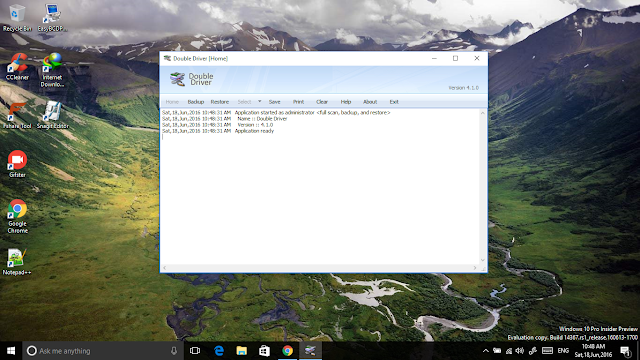640x360 pixels.
Task: Minimize the Double Driver window
Action: pyautogui.click(x=434, y=58)
